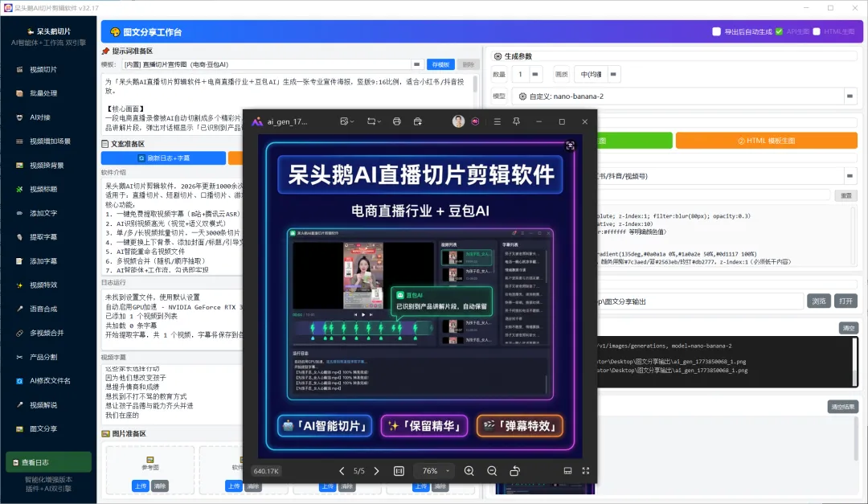Click the scan icon in the image's corner
The width and height of the screenshot is (868, 504).
coord(570,145)
